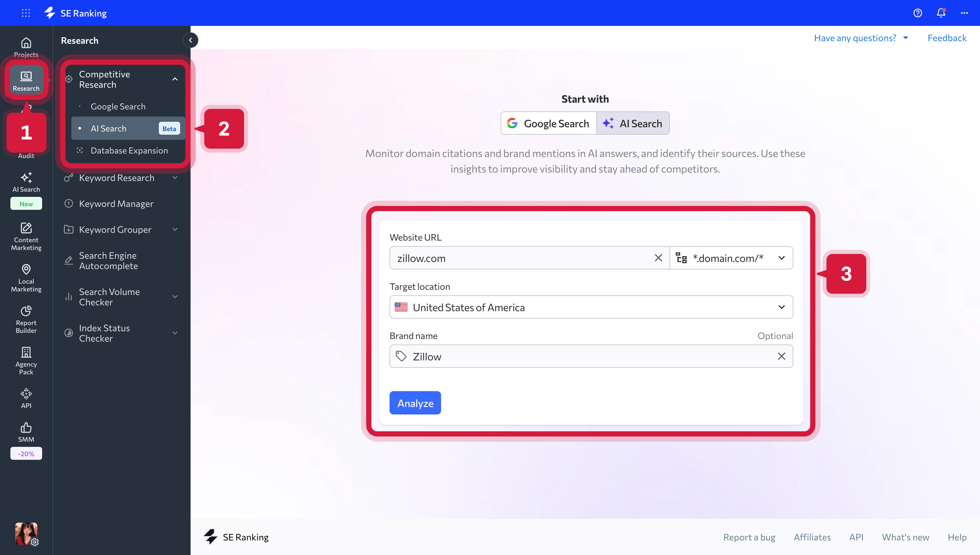Screen dimensions: 980x555
Task: Open Agency Pack section
Action: tap(26, 361)
